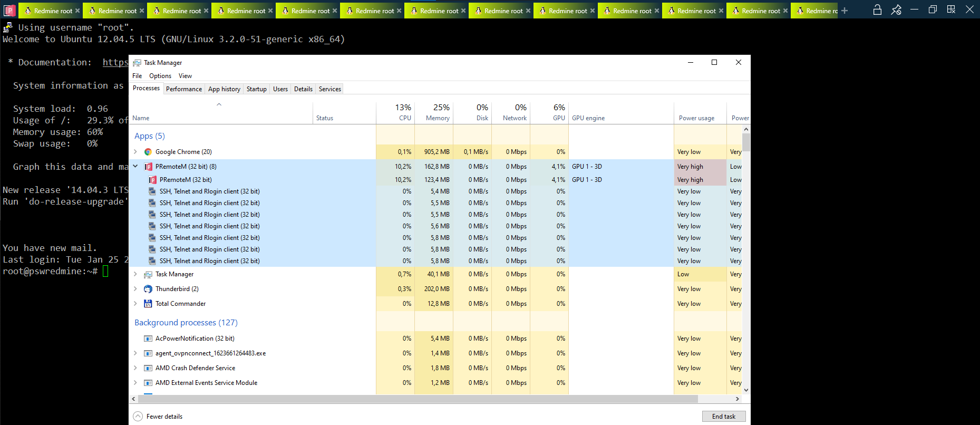This screenshot has height=425, width=980.
Task: Expand the Task Manager process entry
Action: point(135,274)
